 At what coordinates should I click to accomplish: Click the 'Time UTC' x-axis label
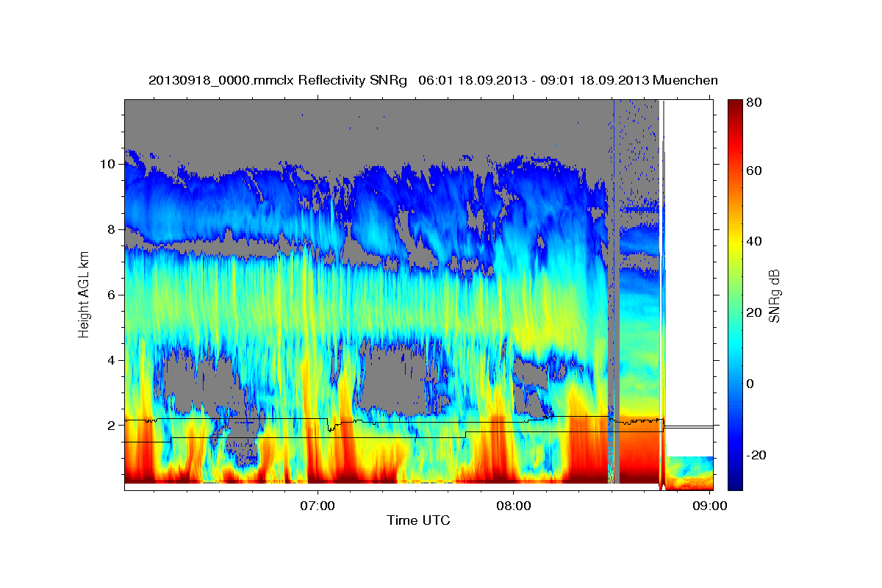pos(418,520)
